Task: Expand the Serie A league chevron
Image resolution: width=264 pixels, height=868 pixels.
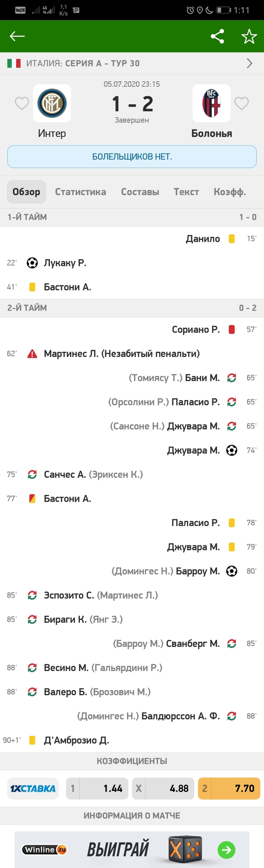Action: coord(249,63)
